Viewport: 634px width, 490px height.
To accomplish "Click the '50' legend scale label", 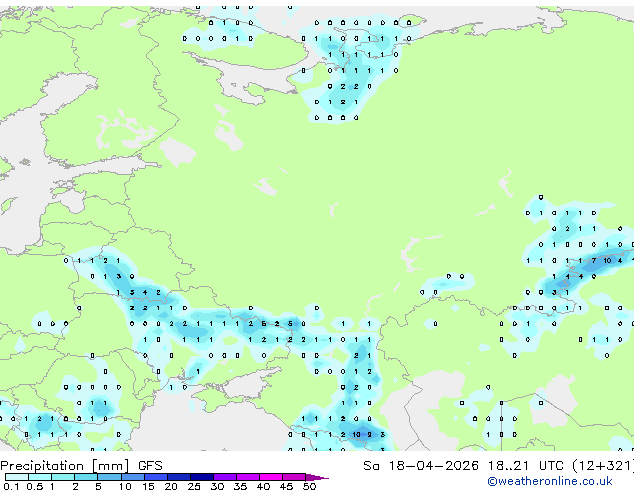I will pos(310,486).
